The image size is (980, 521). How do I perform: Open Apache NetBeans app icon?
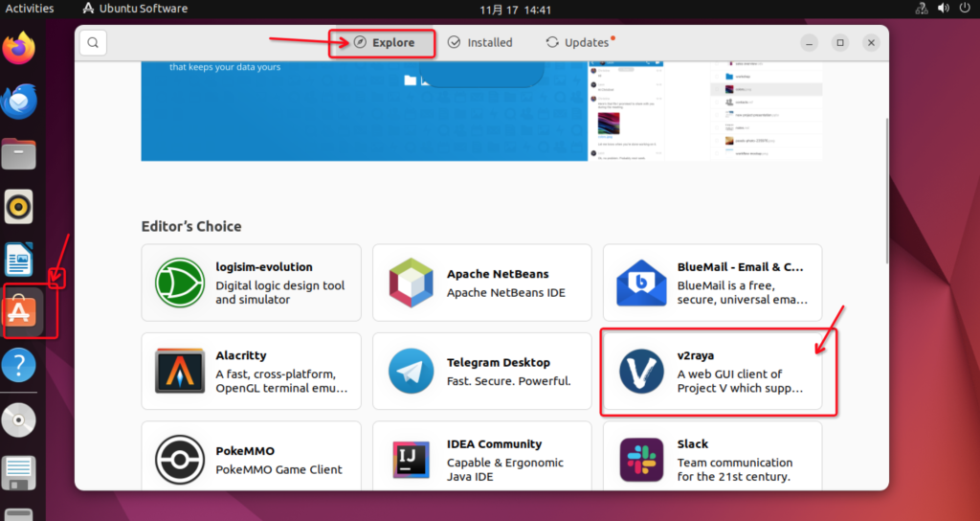pyautogui.click(x=411, y=283)
